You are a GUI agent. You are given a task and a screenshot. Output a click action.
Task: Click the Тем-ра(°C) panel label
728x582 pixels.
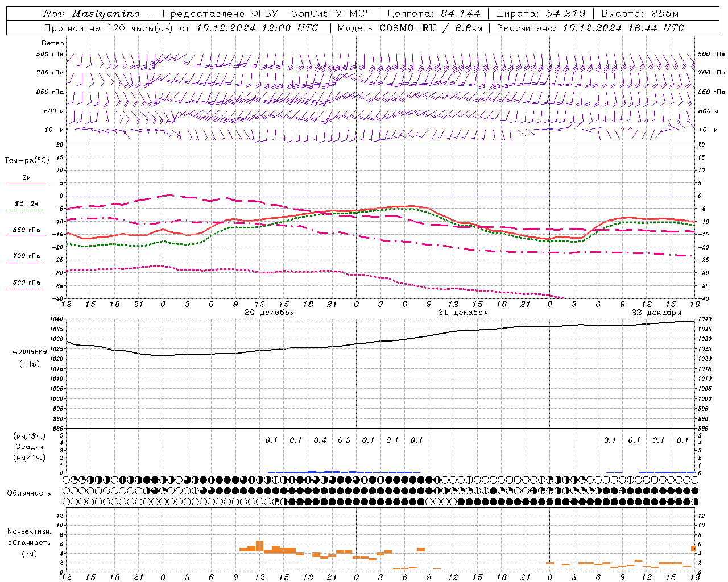27,161
